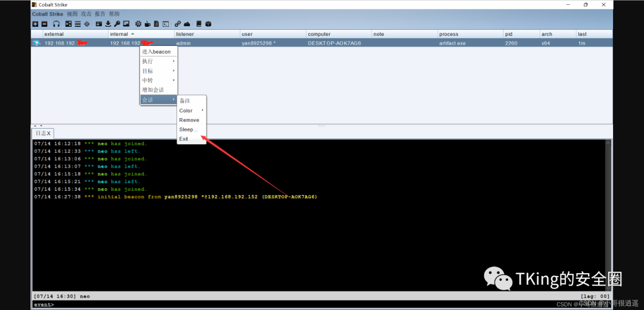Image resolution: width=644 pixels, height=310 pixels.
Task: Choose 进入beacon from the context menu
Action: 159,52
